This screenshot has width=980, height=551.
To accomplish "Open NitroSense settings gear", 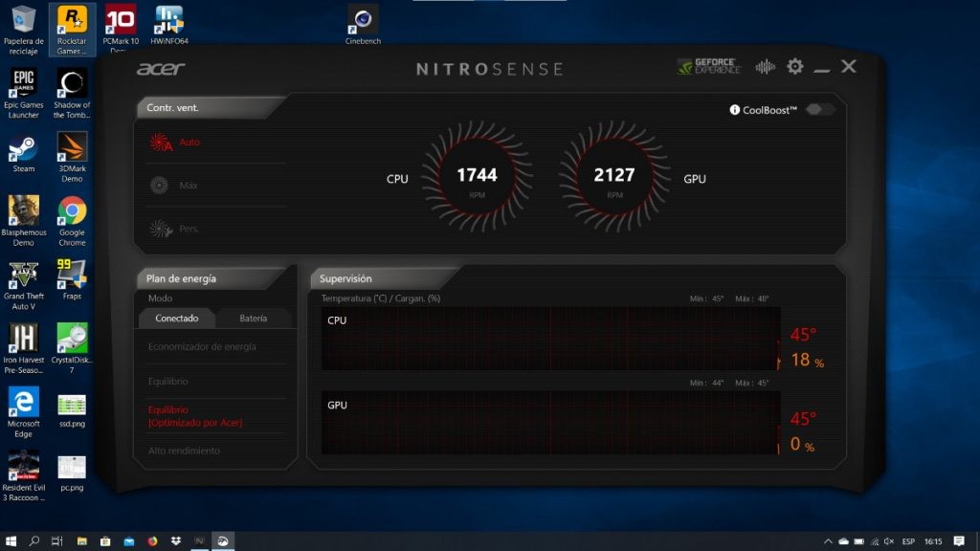I will 795,66.
